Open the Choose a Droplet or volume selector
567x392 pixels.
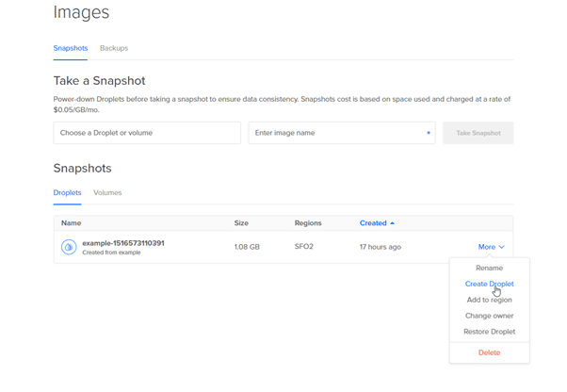tap(147, 133)
